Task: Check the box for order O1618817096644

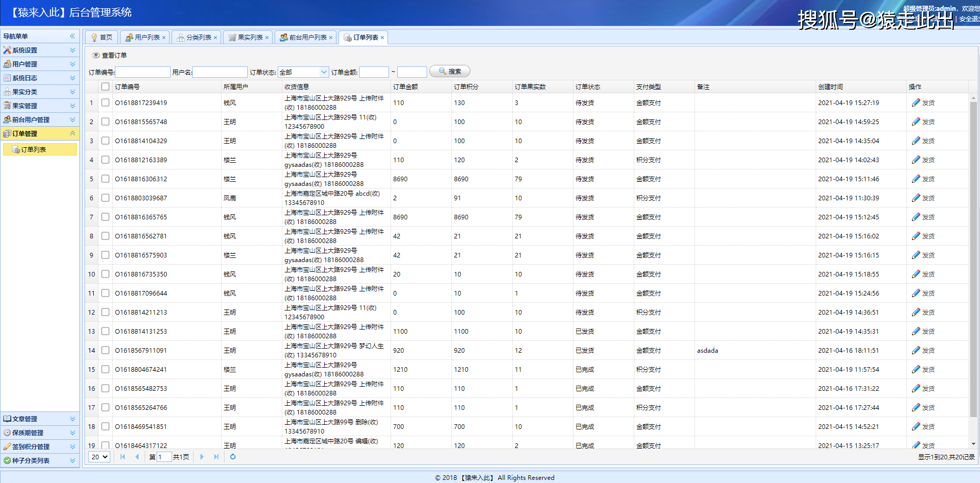Action: (x=106, y=293)
